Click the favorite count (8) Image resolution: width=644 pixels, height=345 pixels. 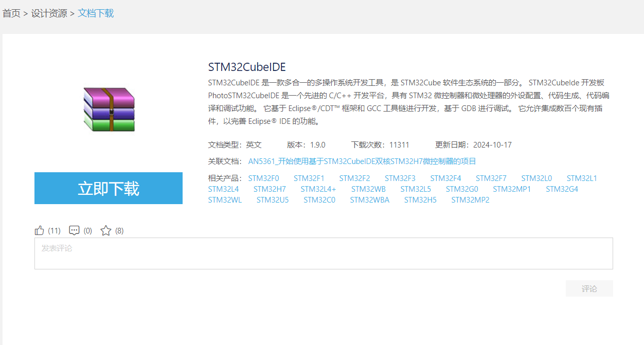coord(119,231)
